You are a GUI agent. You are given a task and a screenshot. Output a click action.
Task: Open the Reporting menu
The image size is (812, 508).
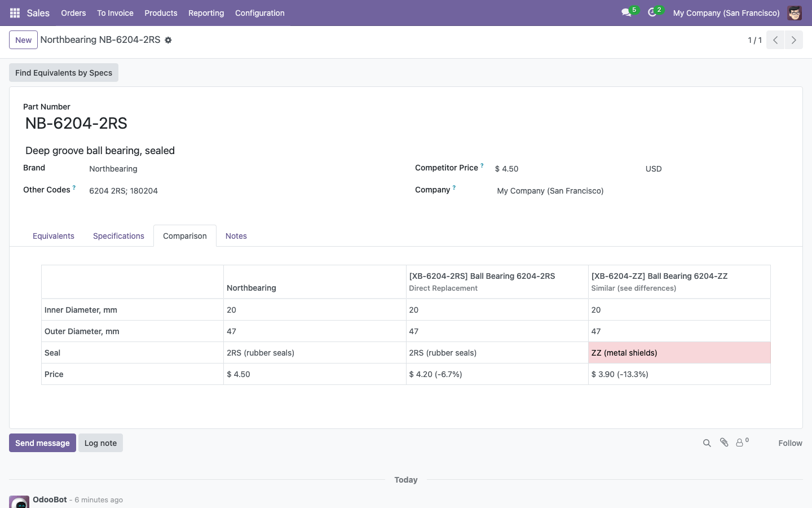pyautogui.click(x=206, y=13)
